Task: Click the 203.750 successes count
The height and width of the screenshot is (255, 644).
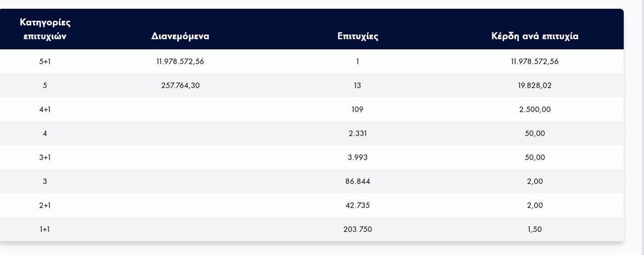Action: click(358, 229)
